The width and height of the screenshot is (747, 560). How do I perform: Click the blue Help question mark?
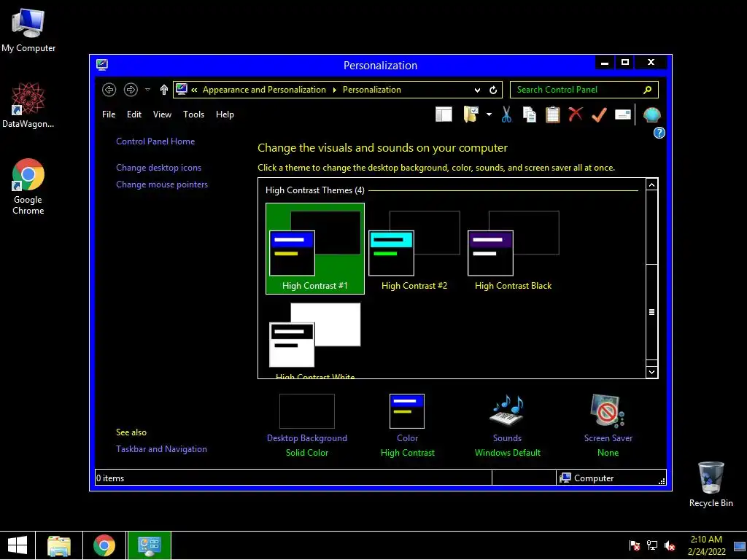coord(659,133)
